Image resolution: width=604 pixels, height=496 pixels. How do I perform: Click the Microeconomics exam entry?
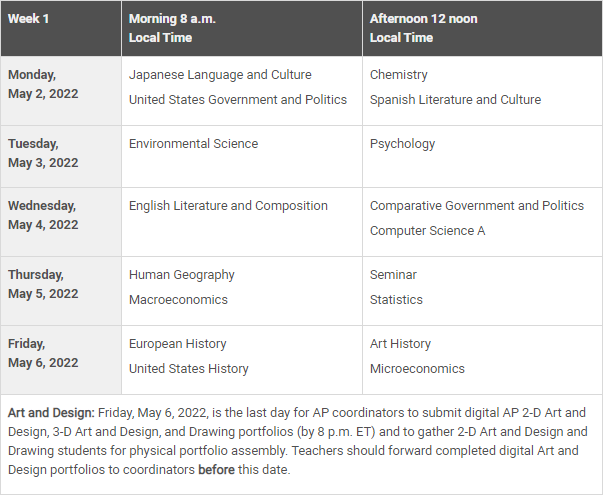point(417,369)
